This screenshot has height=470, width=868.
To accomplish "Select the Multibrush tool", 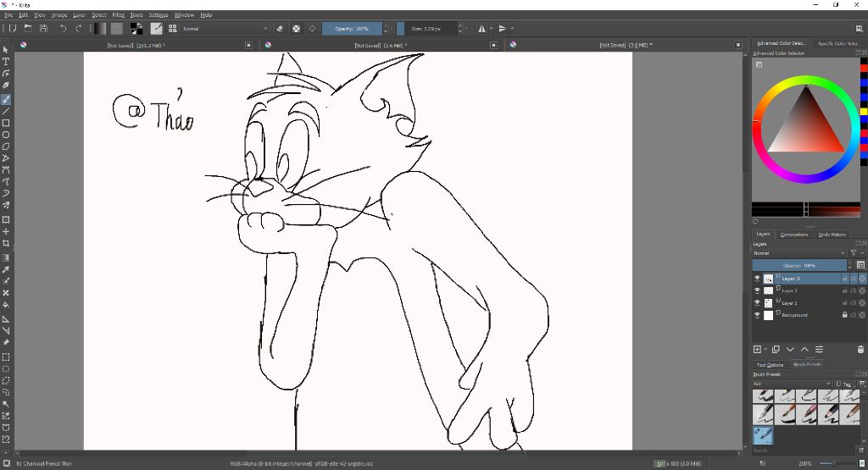I will pyautogui.click(x=6, y=205).
